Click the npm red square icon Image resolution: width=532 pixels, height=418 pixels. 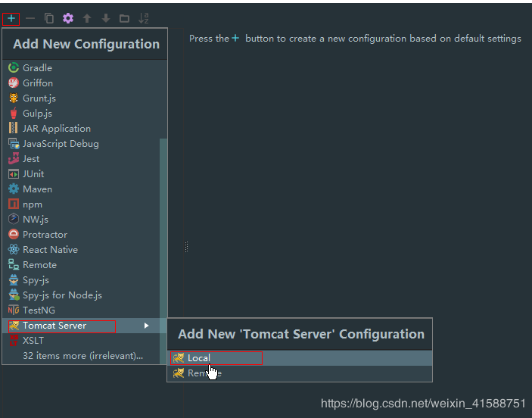(14, 204)
